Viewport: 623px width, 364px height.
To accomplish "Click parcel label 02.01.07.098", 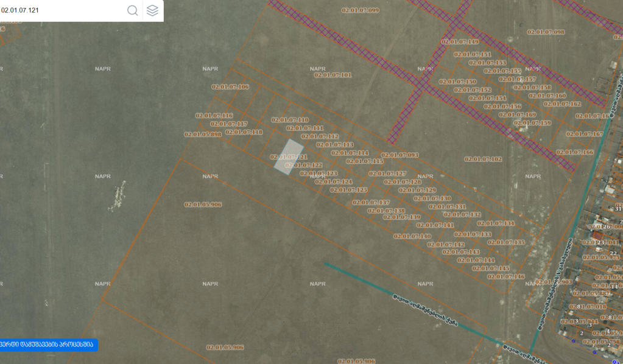I will [546, 32].
